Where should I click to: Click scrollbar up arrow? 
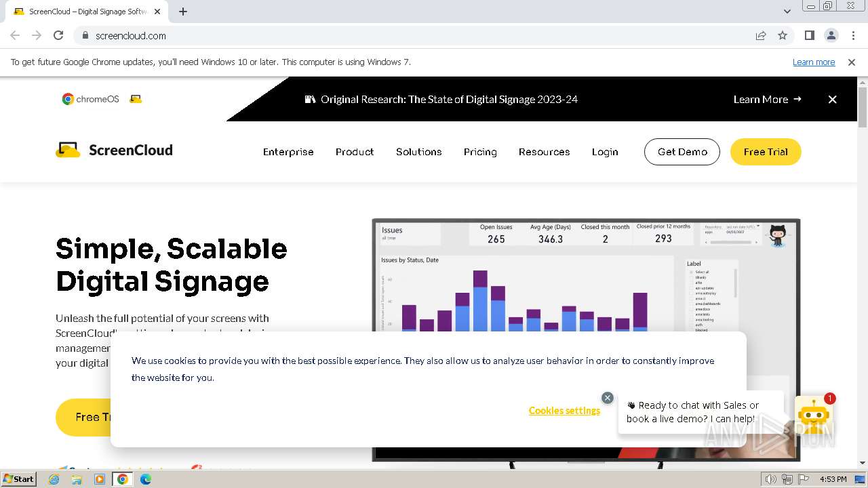point(862,81)
